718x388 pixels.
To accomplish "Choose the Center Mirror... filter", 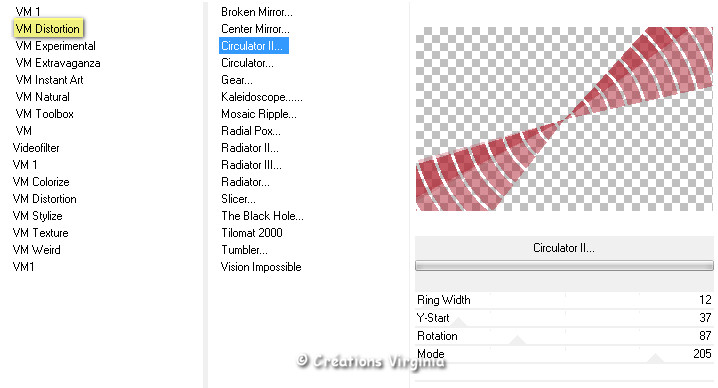I will click(x=255, y=29).
